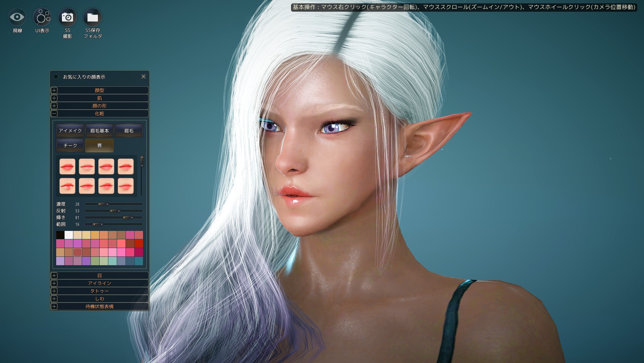
Task: Select the second lip preset in bottom row
Action: click(87, 186)
